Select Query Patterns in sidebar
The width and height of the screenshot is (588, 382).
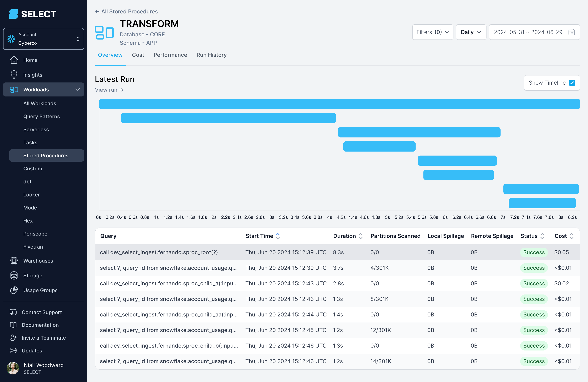click(41, 116)
